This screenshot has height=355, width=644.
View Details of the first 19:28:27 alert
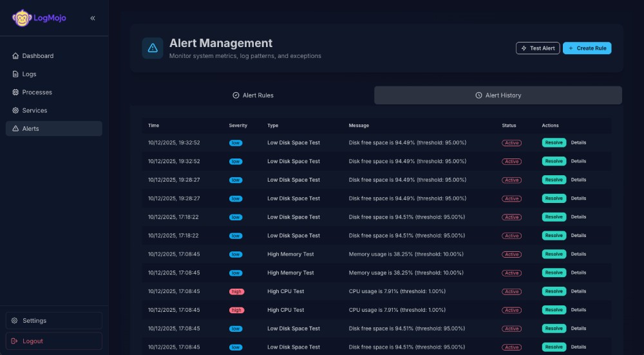click(x=578, y=180)
